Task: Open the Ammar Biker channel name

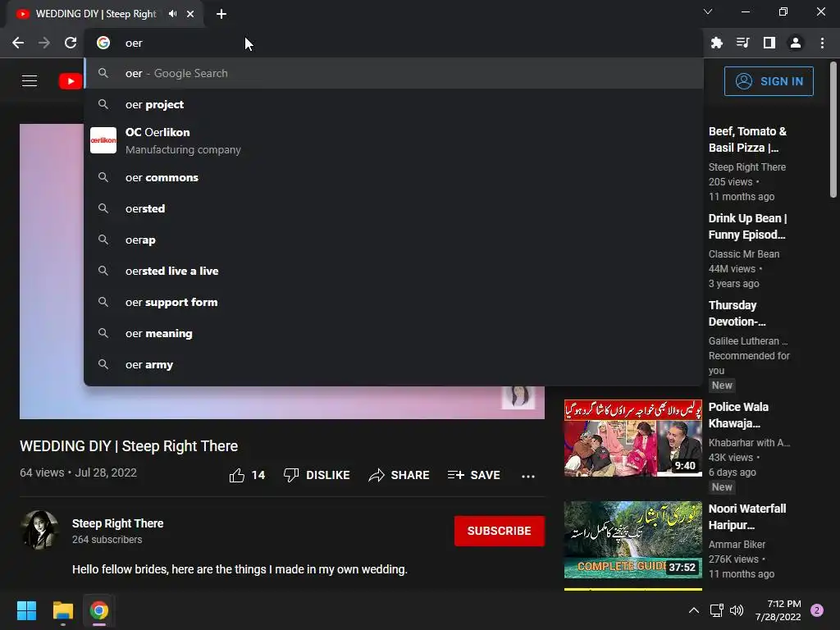Action: click(737, 545)
